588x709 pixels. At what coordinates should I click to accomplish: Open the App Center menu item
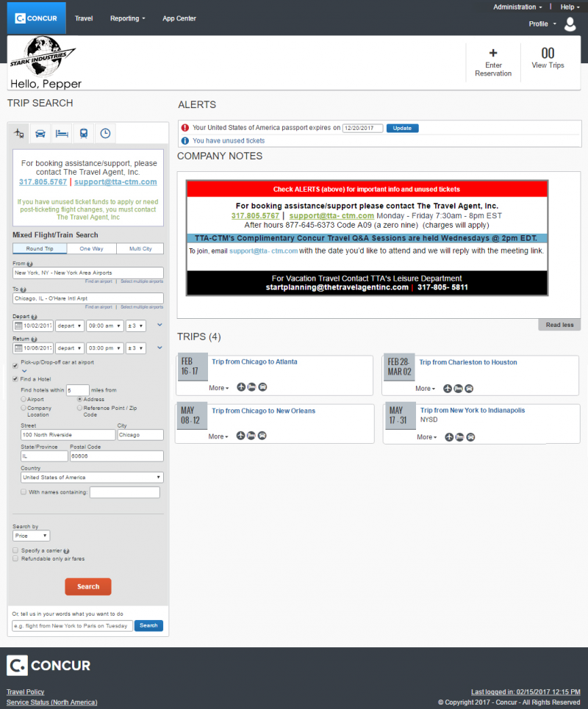tap(179, 18)
